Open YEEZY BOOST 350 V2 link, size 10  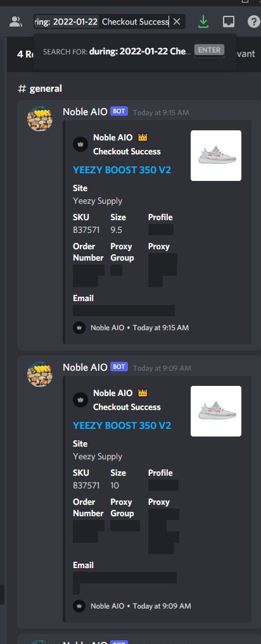click(122, 425)
